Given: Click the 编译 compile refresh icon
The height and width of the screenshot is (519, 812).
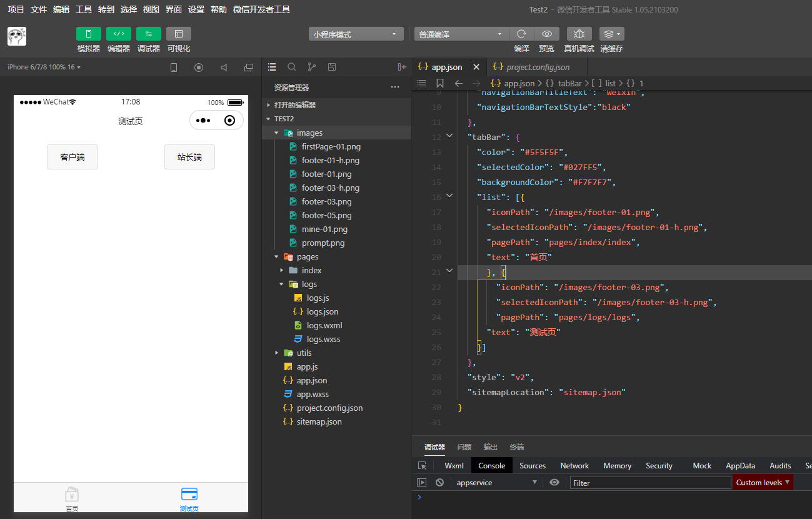Looking at the screenshot, I should pyautogui.click(x=522, y=34).
